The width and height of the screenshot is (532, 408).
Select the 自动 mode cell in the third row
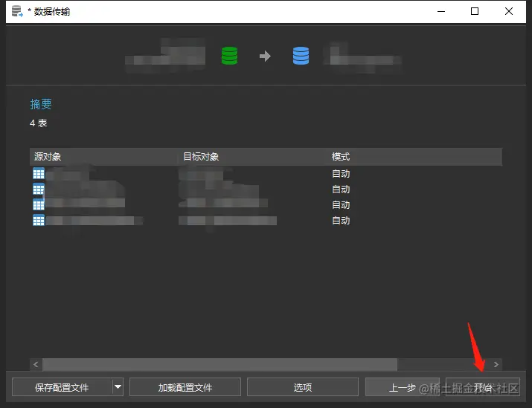[341, 204]
